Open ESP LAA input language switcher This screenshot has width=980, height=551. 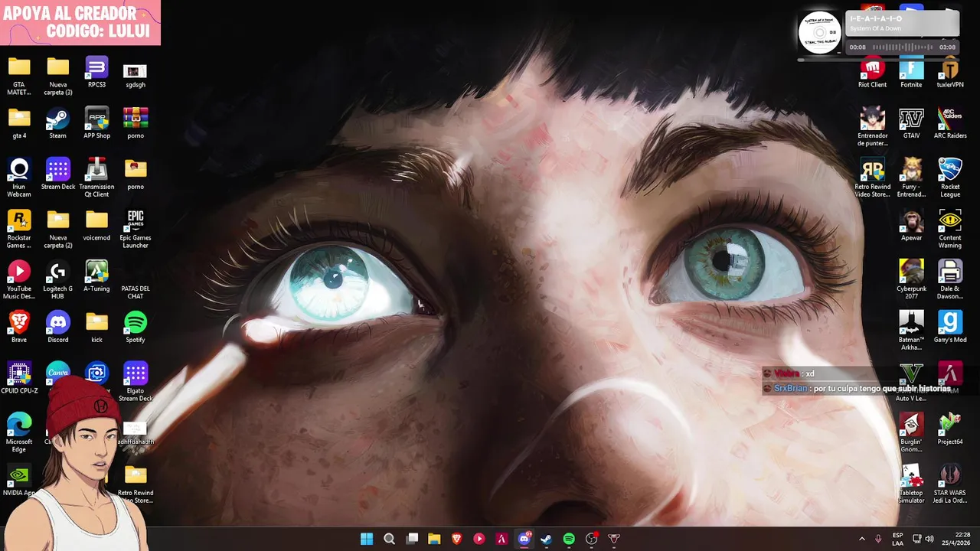point(897,539)
